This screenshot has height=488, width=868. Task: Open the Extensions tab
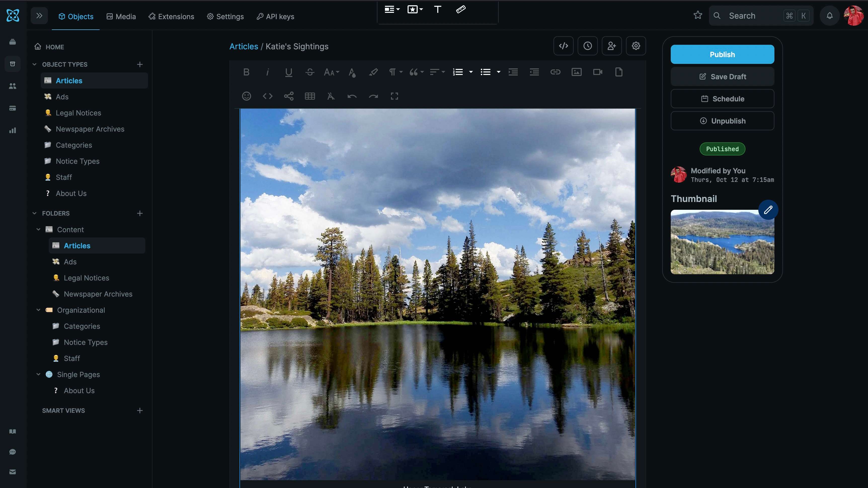point(172,17)
